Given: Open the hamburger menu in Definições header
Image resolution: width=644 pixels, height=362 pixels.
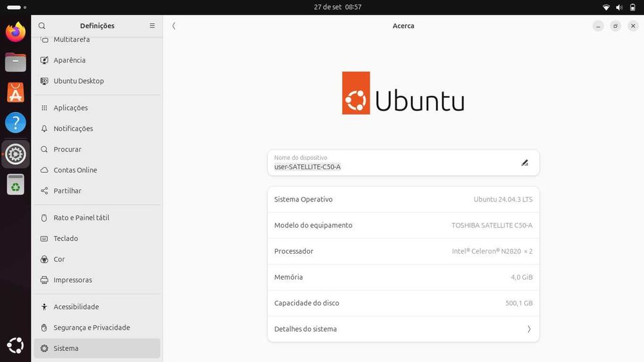Looking at the screenshot, I should (153, 26).
